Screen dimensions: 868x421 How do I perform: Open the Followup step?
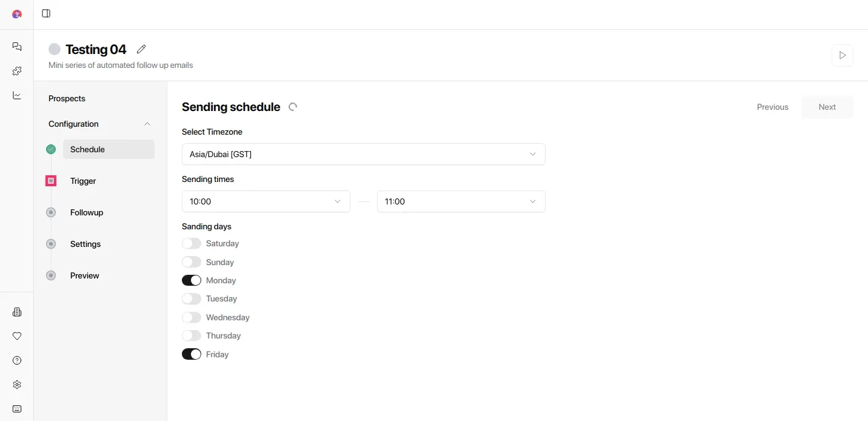point(87,212)
